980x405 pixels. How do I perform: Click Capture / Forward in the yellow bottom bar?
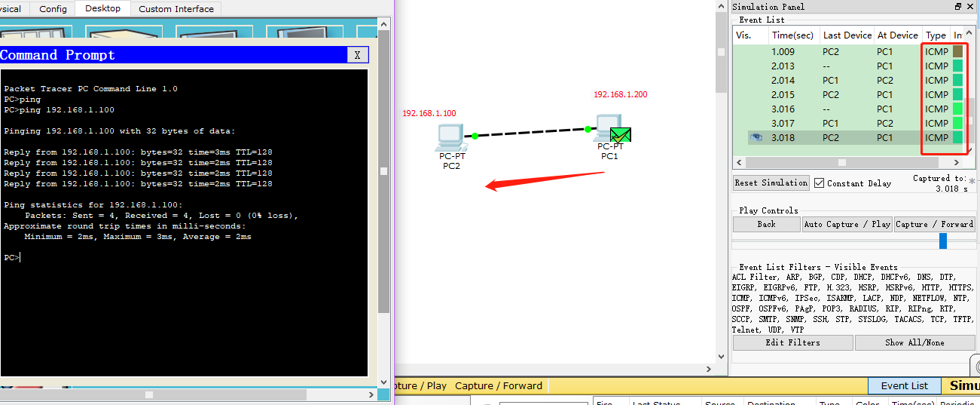point(499,385)
